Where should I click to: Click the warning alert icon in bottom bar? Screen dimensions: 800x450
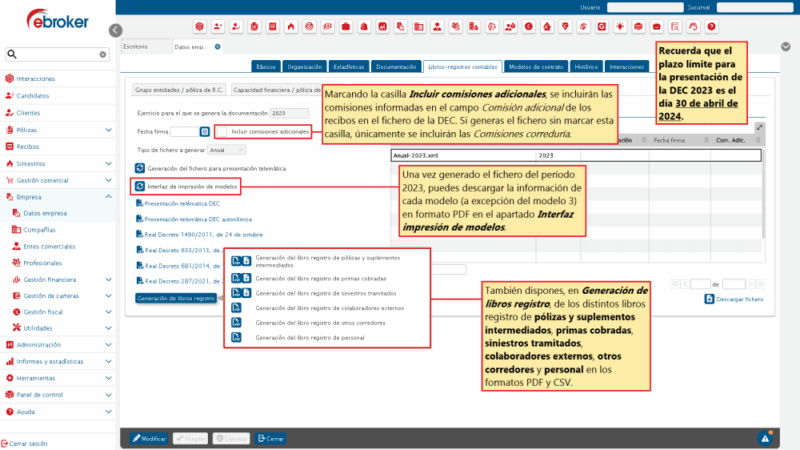765,438
